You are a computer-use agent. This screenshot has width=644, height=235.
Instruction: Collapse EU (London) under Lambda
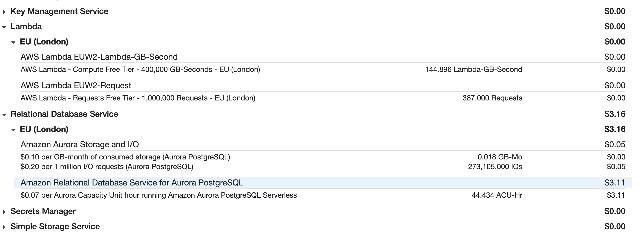[13, 42]
